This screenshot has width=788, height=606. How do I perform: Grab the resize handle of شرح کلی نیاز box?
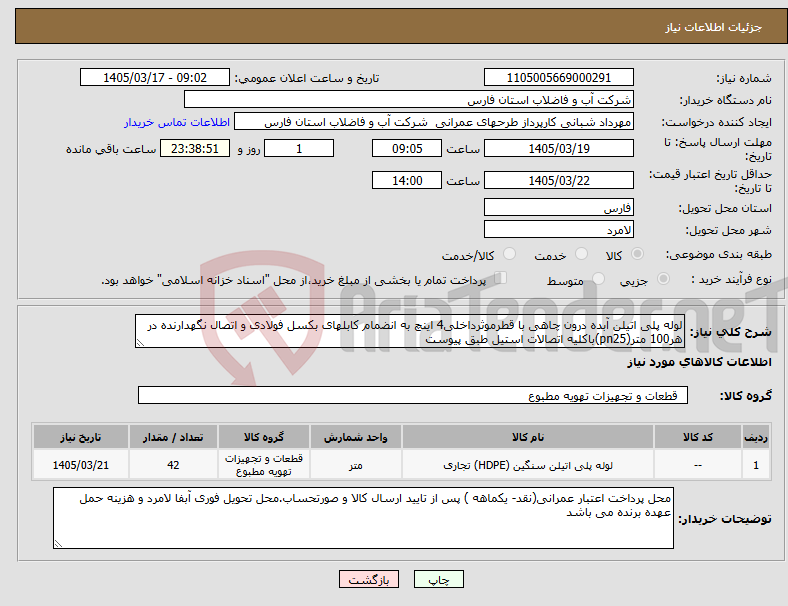[140, 343]
